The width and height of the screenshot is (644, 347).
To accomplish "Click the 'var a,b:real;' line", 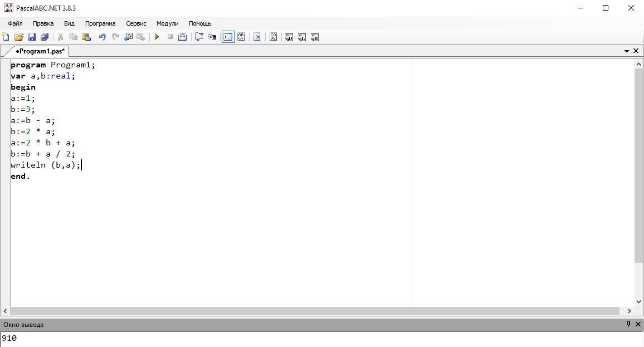I will 43,76.
